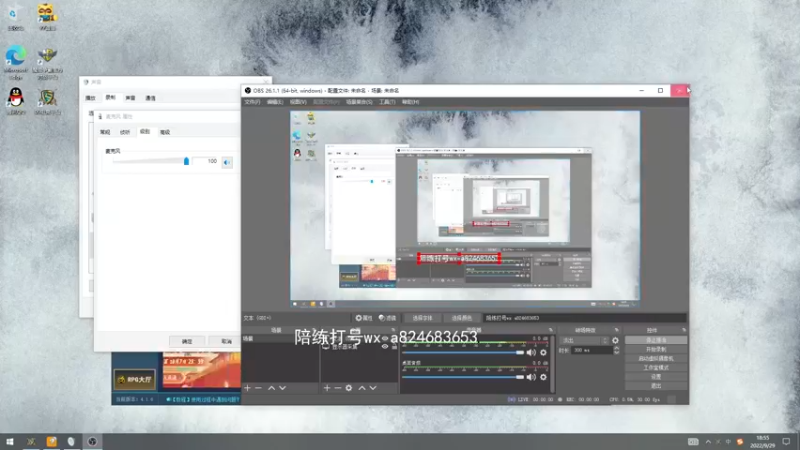Image resolution: width=800 pixels, height=450 pixels.
Task: Expand hidden system tray icons chevron
Action: (x=708, y=442)
